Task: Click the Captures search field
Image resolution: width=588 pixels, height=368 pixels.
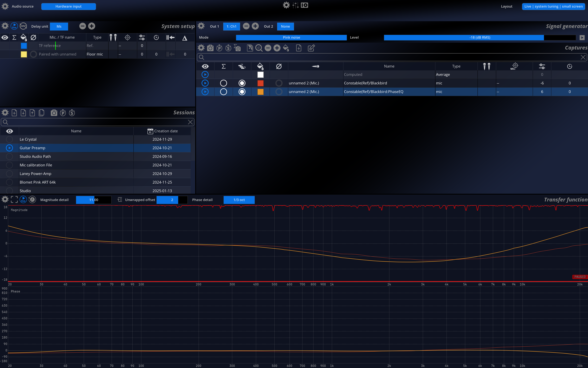Action: [x=392, y=57]
